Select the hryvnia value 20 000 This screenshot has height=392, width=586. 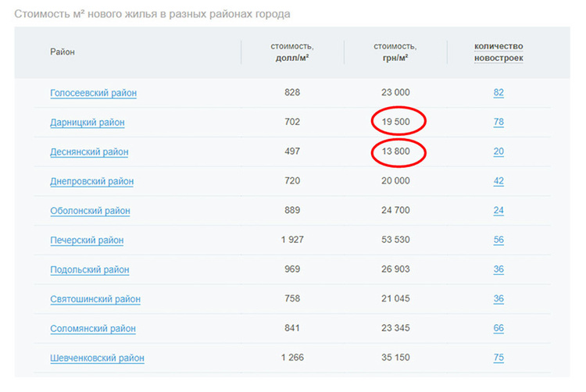(395, 180)
